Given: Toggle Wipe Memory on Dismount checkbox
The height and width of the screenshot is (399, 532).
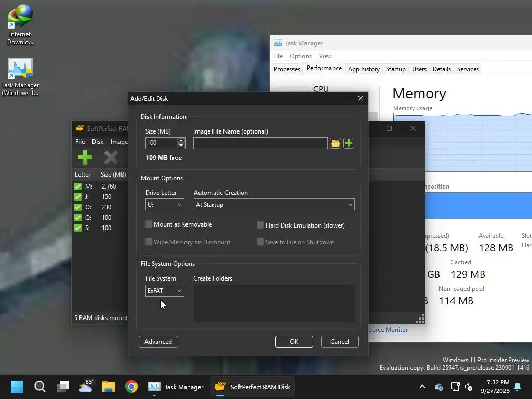Looking at the screenshot, I should pyautogui.click(x=149, y=242).
